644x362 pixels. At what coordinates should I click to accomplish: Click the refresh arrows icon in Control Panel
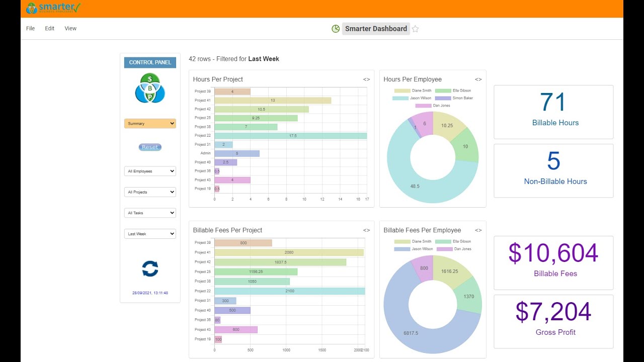[x=150, y=268]
